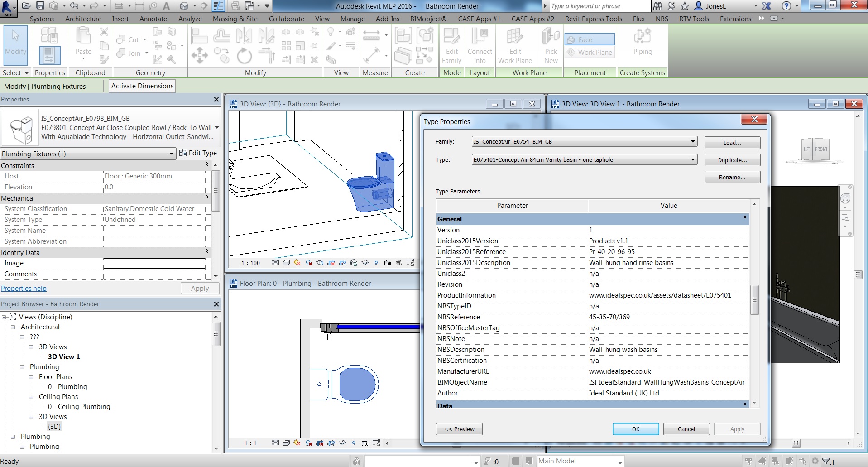The image size is (868, 467).
Task: Click the Communication Center binoculars icon
Action: (658, 6)
